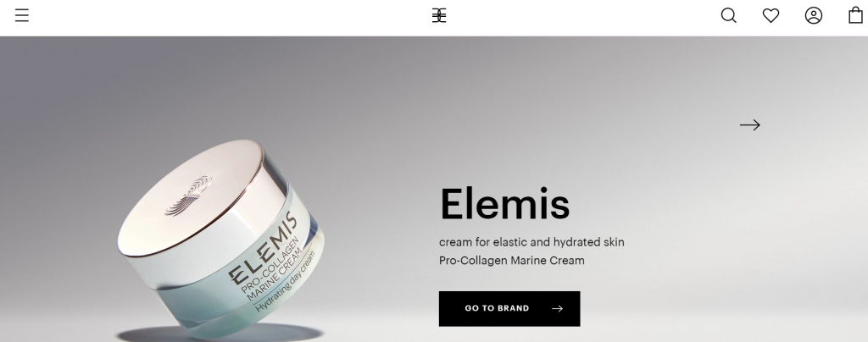This screenshot has width=868, height=342.
Task: Click the Elemis cream jar image
Action: pyautogui.click(x=220, y=240)
